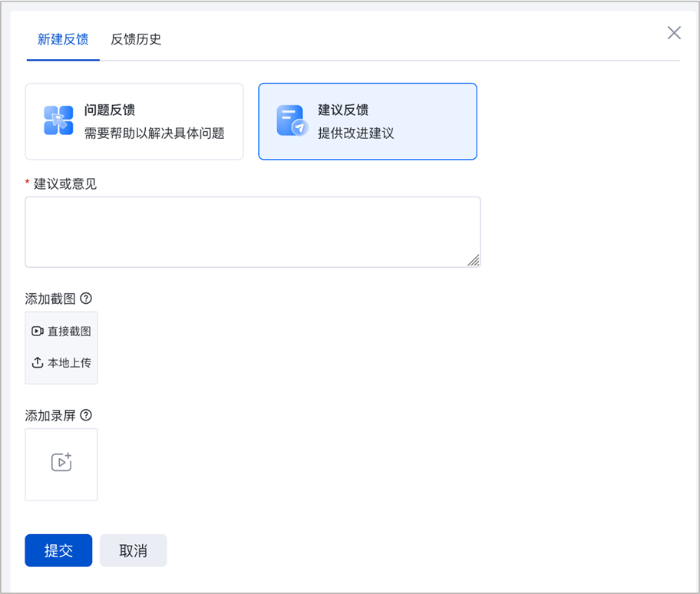Viewport: 700px width, 594px height.
Task: Click the help icon beside 添加截图
Action: (x=86, y=299)
